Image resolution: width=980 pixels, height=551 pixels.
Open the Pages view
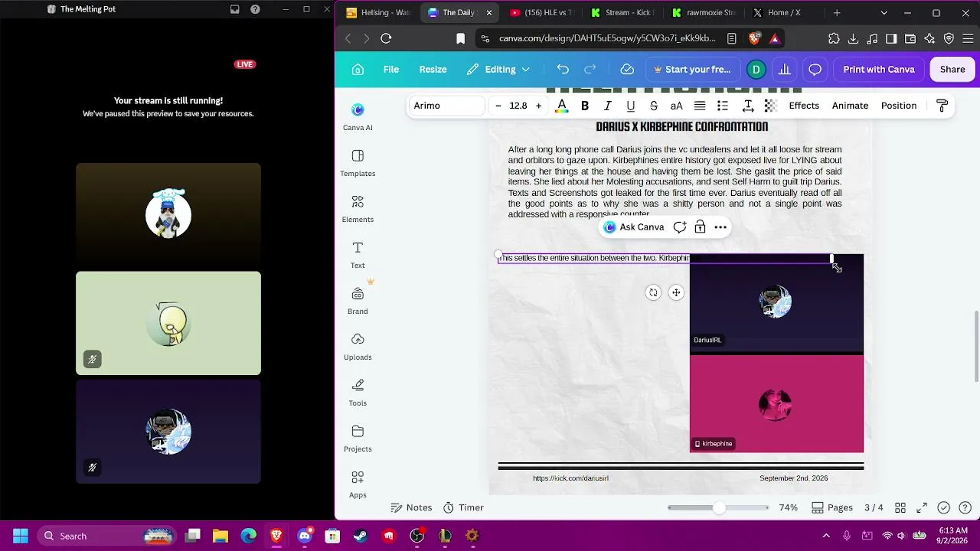pos(832,507)
